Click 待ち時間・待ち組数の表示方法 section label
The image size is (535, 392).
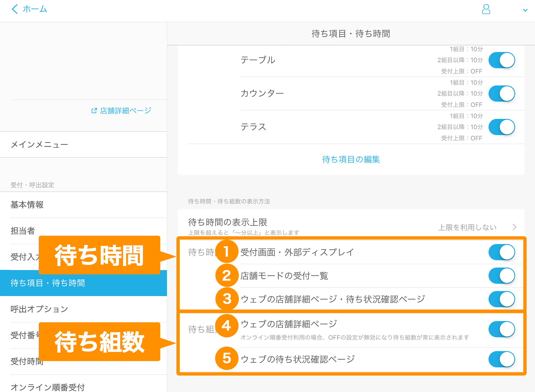point(229,201)
